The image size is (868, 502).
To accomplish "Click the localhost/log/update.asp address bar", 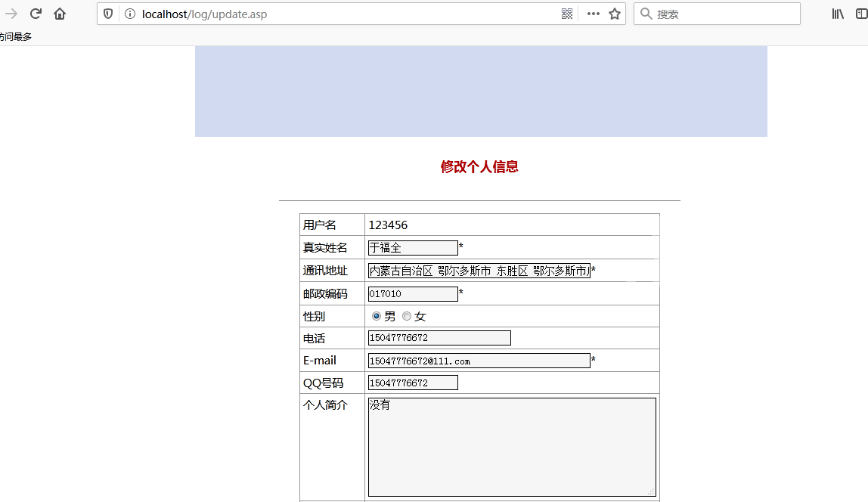I will 340,14.
